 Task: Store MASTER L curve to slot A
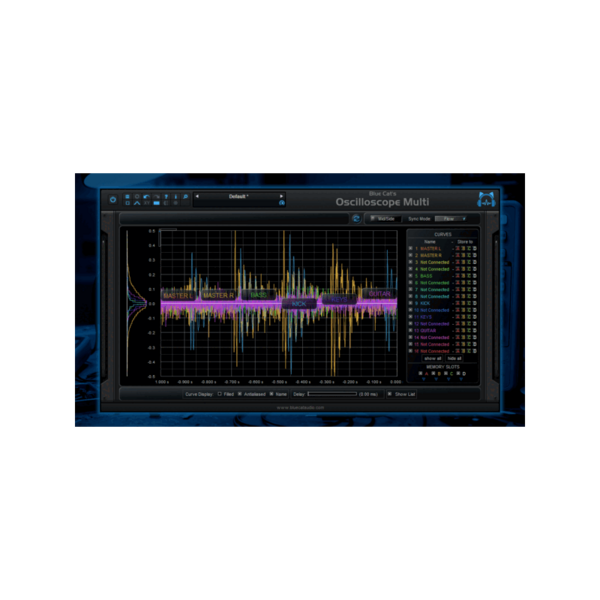click(x=457, y=248)
